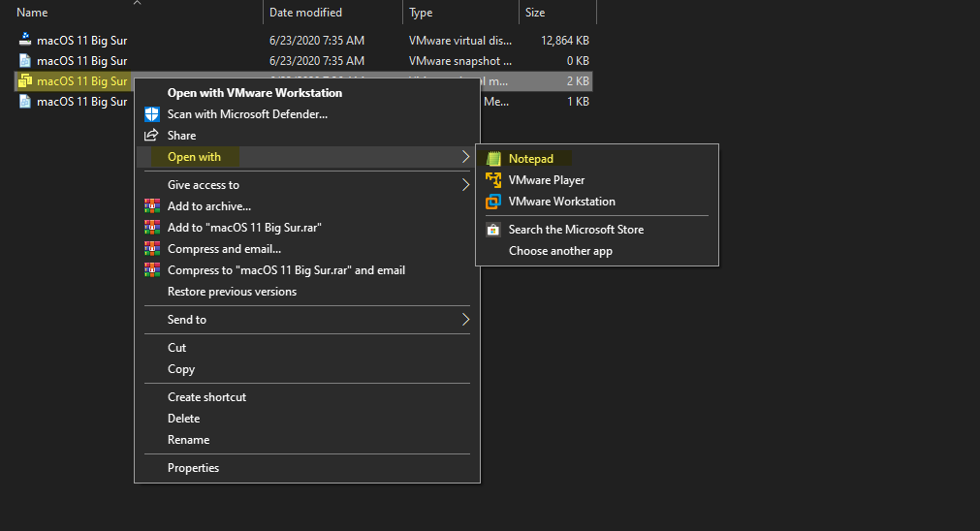Viewport: 980px width, 531px height.
Task: Click the Microsoft Defender shield icon
Action: (x=152, y=114)
